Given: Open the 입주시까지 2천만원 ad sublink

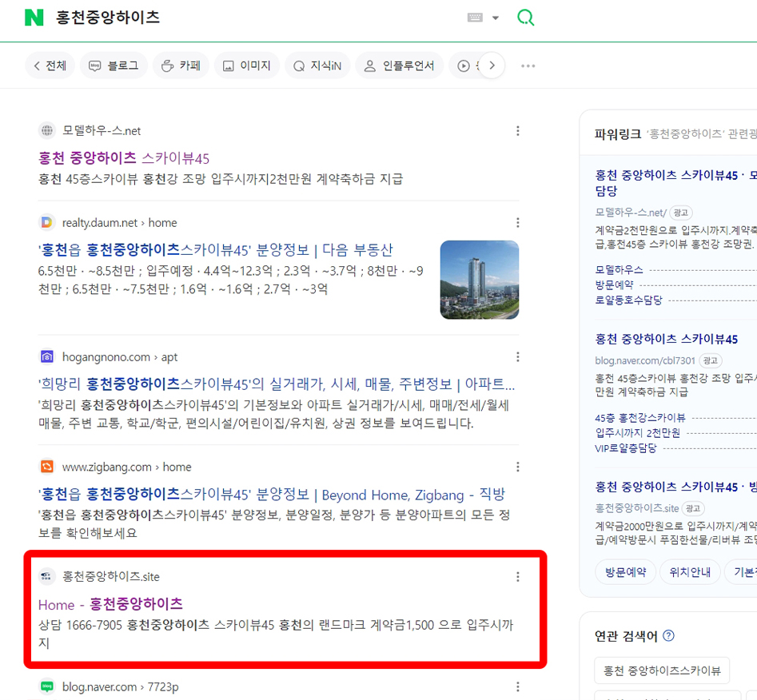Looking at the screenshot, I should click(637, 433).
